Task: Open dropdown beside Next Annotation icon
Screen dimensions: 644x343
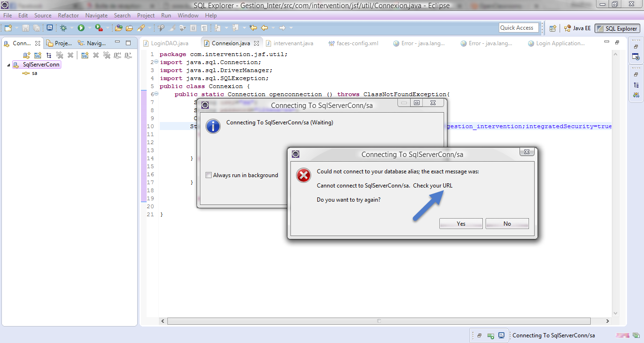Action: point(225,28)
